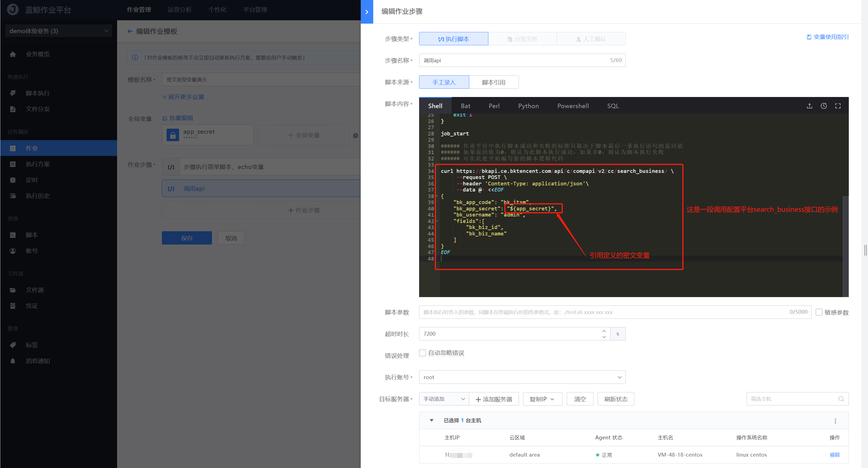The height and width of the screenshot is (468, 868).
Task: Switch to the SQL script tab
Action: [613, 106]
